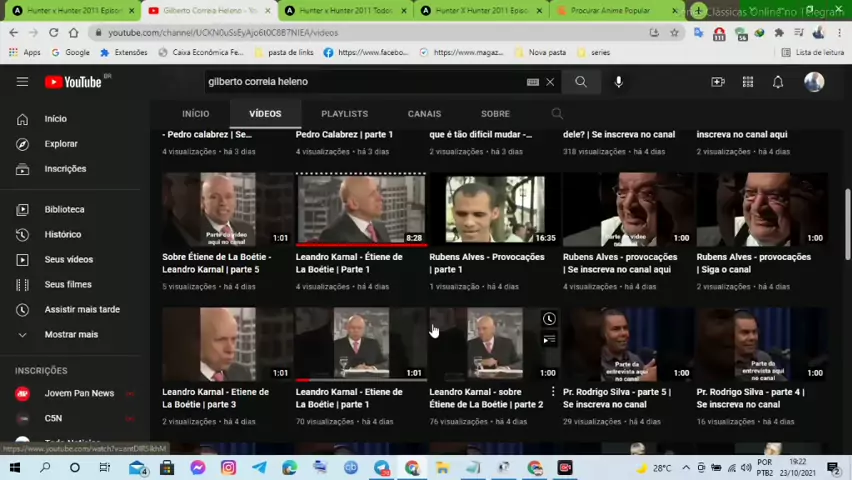Start voice search with the microphone
Image resolution: width=852 pixels, height=480 pixels.
[x=618, y=82]
